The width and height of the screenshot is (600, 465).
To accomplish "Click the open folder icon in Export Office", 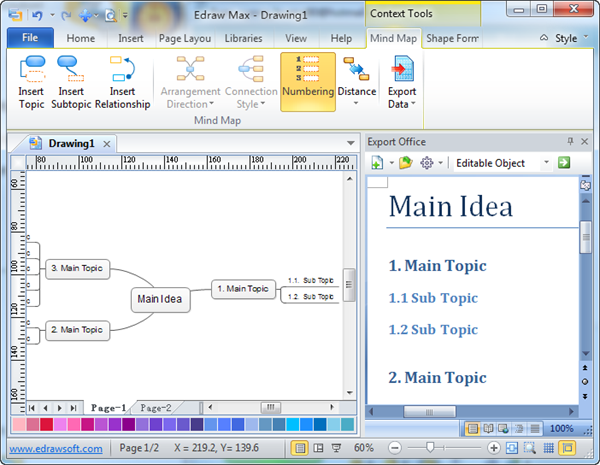I will [405, 163].
